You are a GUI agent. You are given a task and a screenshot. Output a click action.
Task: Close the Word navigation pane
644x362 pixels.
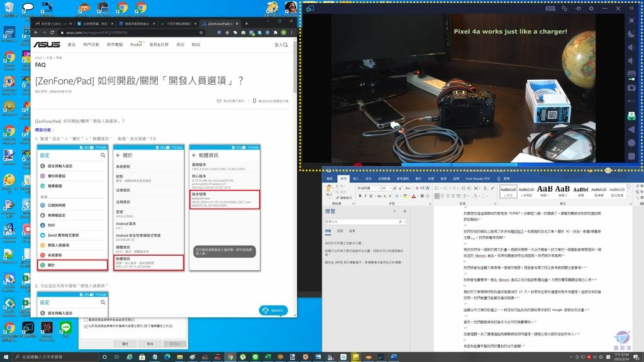click(404, 211)
